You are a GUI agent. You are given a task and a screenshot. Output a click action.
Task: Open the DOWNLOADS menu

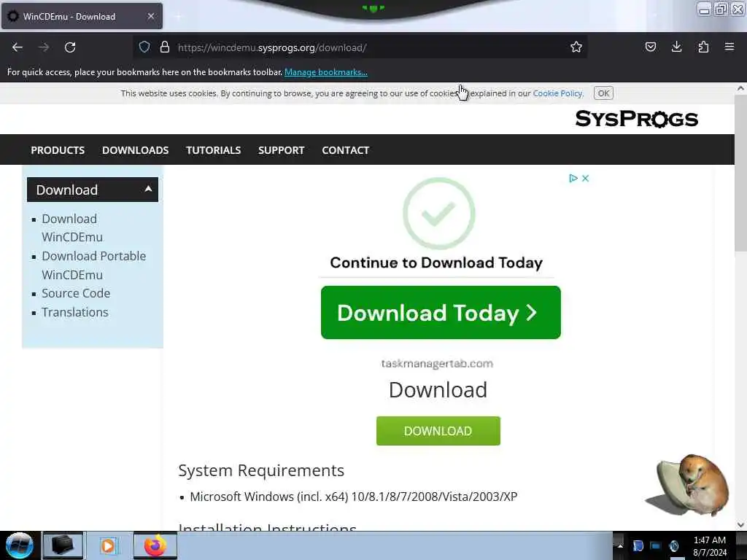(x=135, y=150)
